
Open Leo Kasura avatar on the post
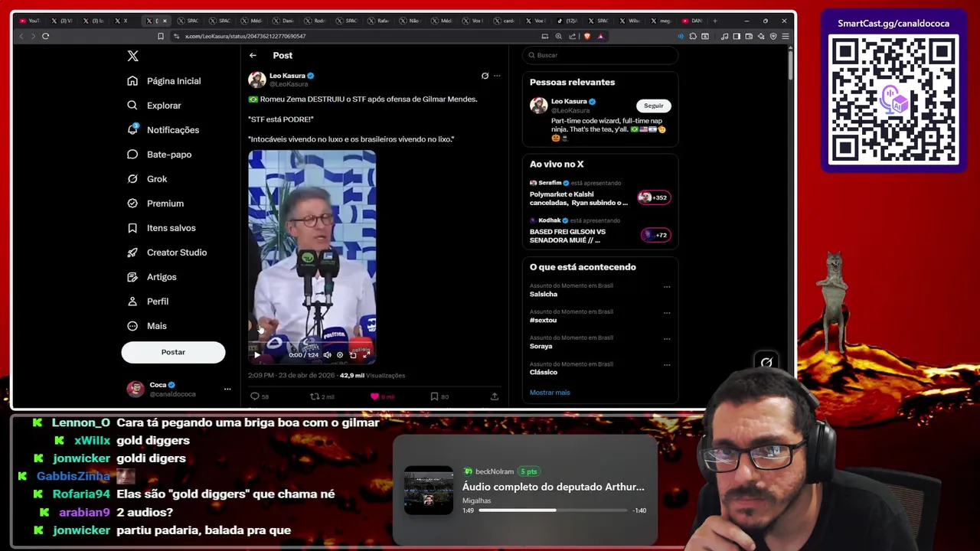coord(256,80)
